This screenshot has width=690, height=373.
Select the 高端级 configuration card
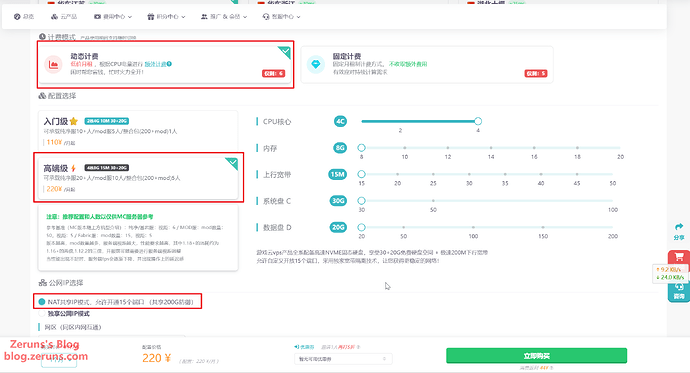(138, 178)
